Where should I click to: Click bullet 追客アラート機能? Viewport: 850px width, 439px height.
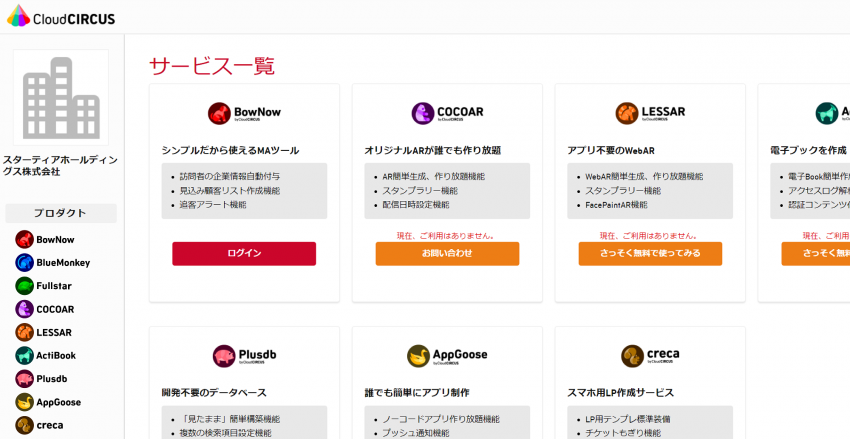(213, 205)
